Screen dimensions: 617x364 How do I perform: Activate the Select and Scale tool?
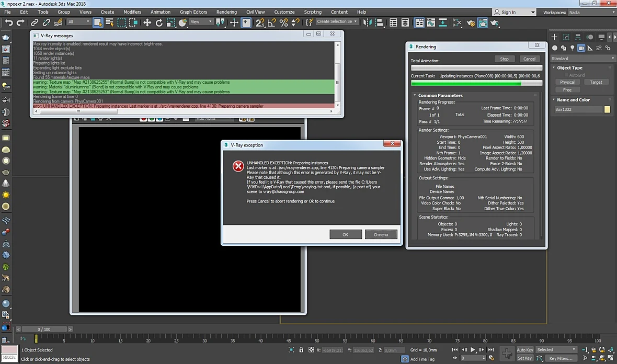[x=171, y=23]
